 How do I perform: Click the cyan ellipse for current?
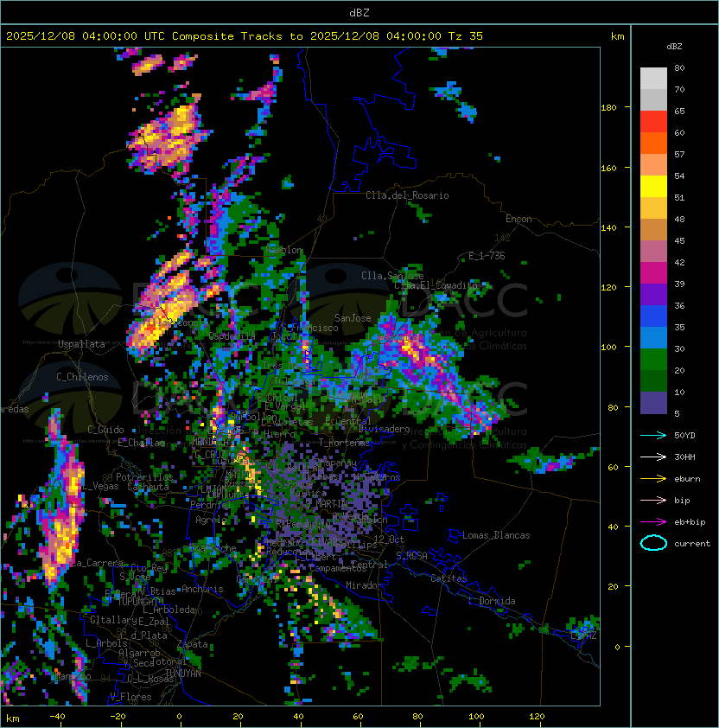(653, 543)
